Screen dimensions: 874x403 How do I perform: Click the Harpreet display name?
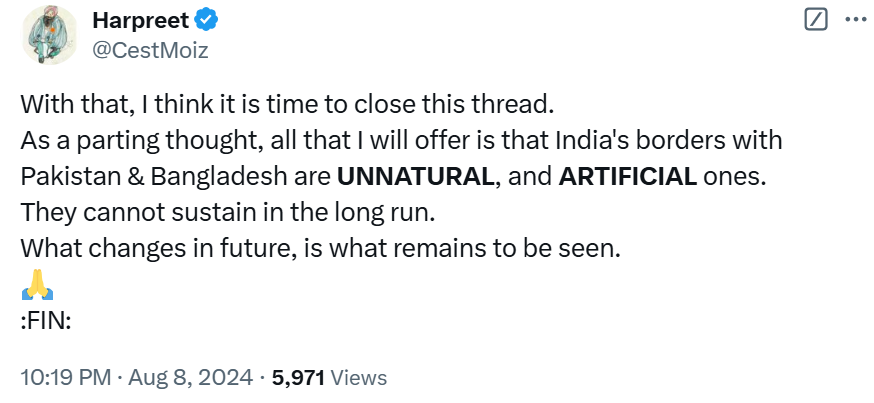[142, 20]
